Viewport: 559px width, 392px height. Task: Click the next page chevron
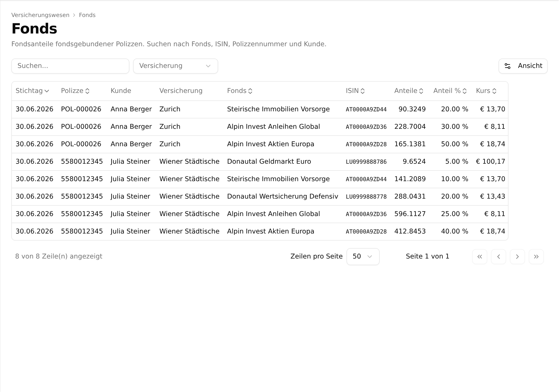(x=517, y=256)
